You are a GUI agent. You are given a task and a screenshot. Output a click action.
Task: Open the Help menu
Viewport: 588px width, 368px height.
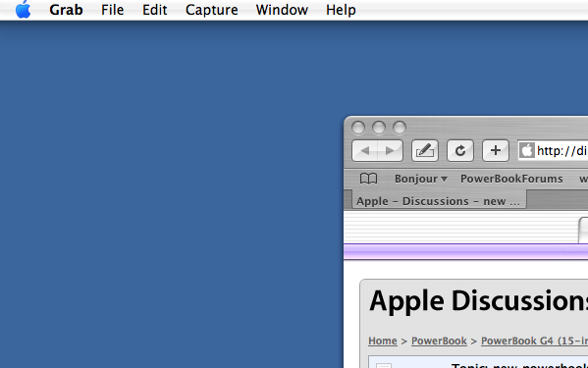point(341,10)
